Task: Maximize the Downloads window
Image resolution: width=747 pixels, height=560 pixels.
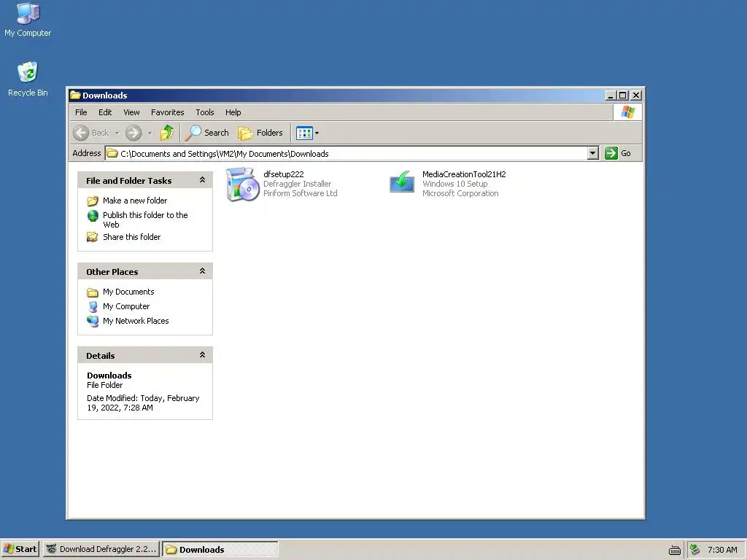Action: 622,96
